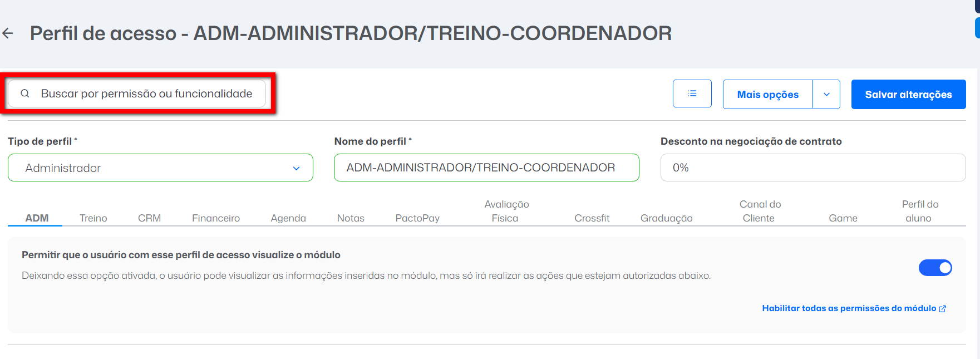Click Habilitar todas as permissões do módulo

(849, 308)
